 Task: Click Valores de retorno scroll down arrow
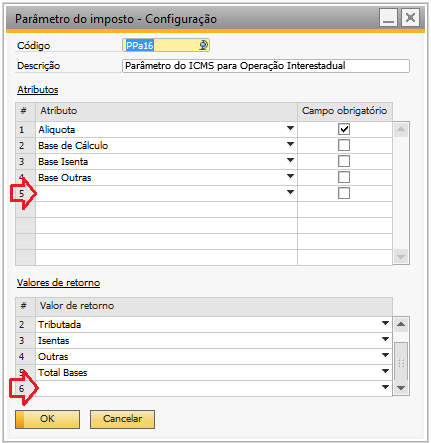click(x=401, y=388)
